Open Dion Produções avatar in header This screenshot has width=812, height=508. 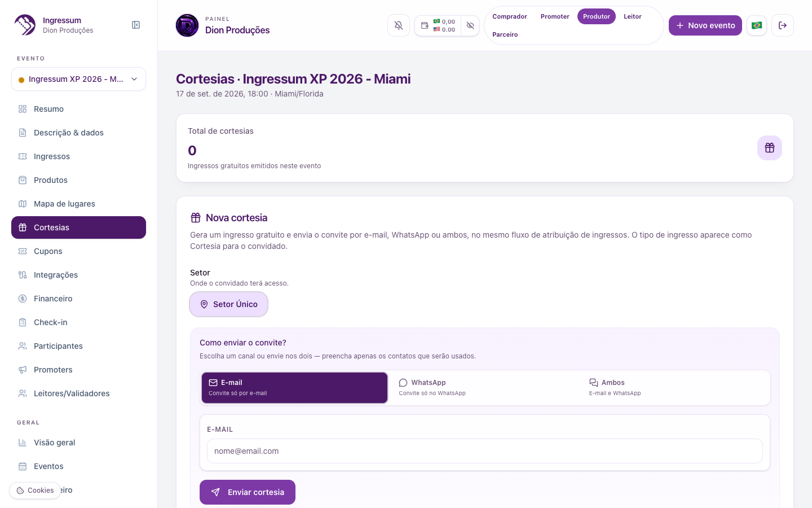point(187,25)
